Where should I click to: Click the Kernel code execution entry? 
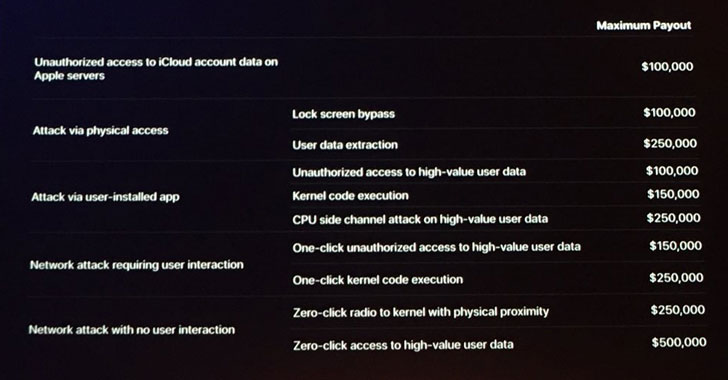(x=351, y=196)
